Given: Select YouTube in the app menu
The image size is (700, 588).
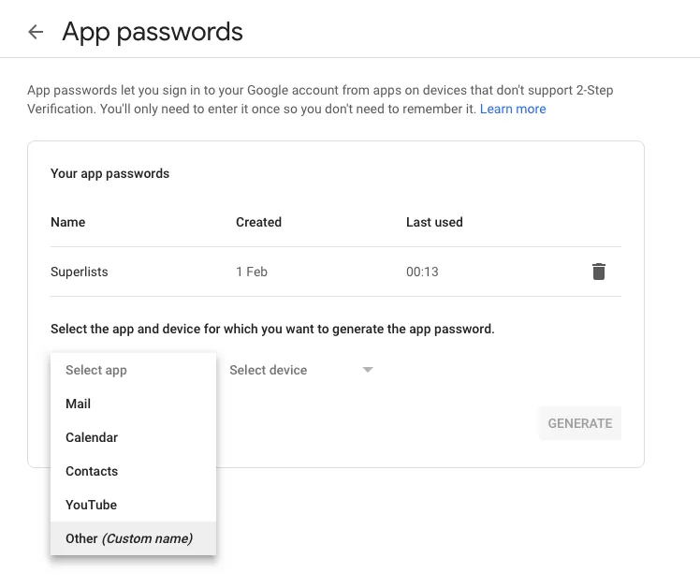Looking at the screenshot, I should coord(92,505).
